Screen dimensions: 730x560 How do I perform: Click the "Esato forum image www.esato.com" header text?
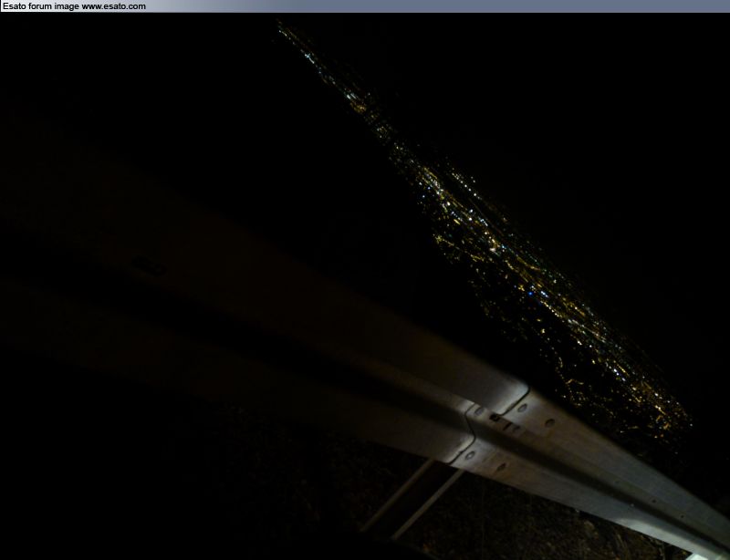click(x=74, y=6)
